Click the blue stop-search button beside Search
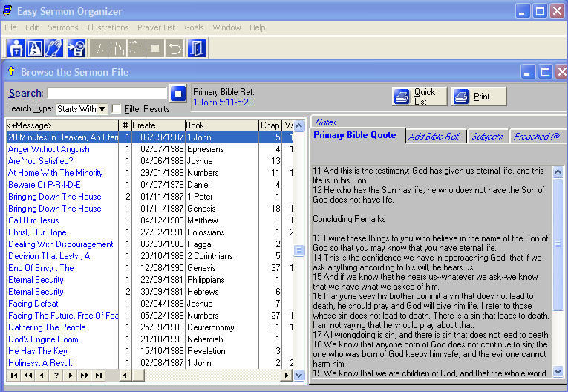This screenshot has height=392, width=568. (178, 94)
